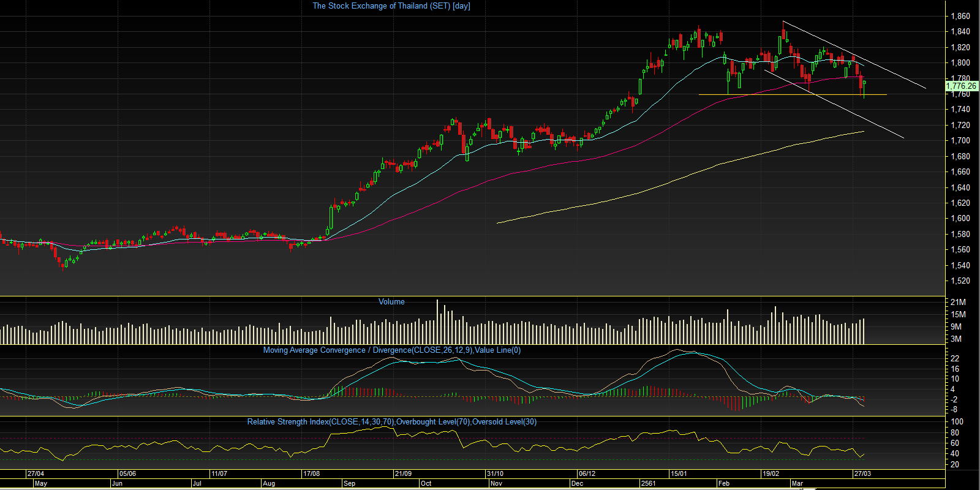Click the 1,580 price axis value

[960, 234]
